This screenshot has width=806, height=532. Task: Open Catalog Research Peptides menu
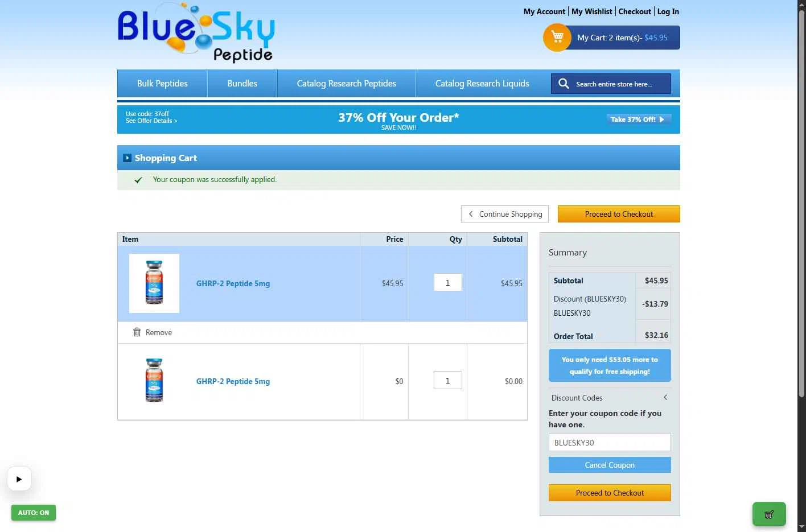[347, 84]
